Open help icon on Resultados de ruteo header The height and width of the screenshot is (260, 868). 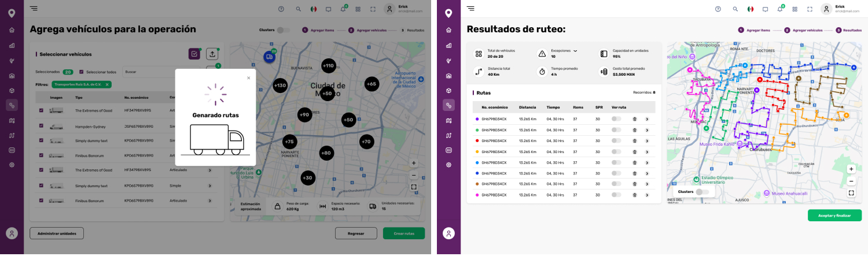[x=718, y=9]
